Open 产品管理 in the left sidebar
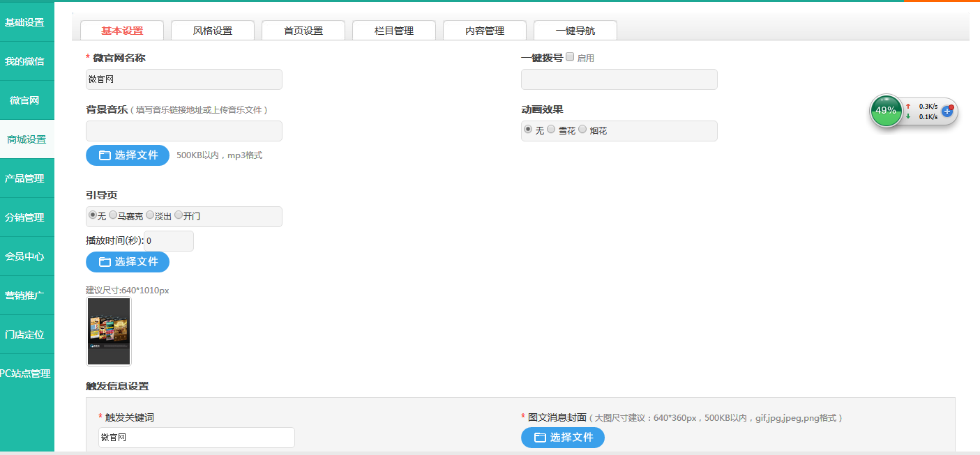The width and height of the screenshot is (980, 455). coord(25,178)
